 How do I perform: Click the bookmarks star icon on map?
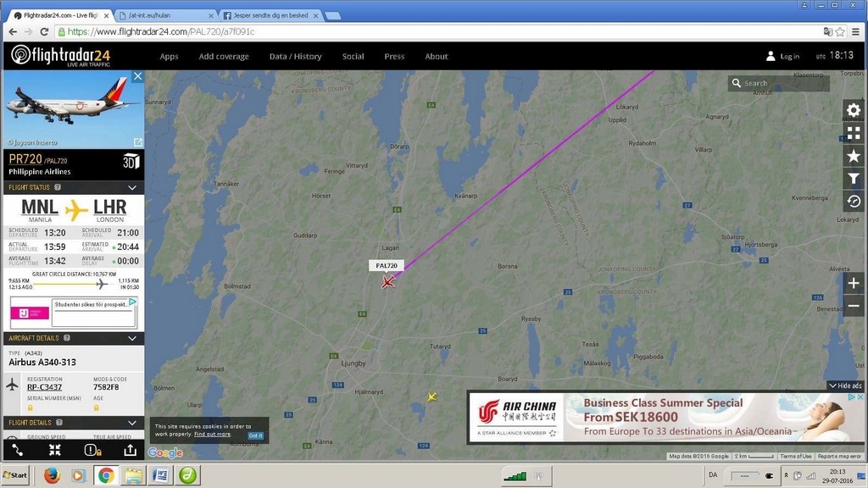click(x=853, y=156)
